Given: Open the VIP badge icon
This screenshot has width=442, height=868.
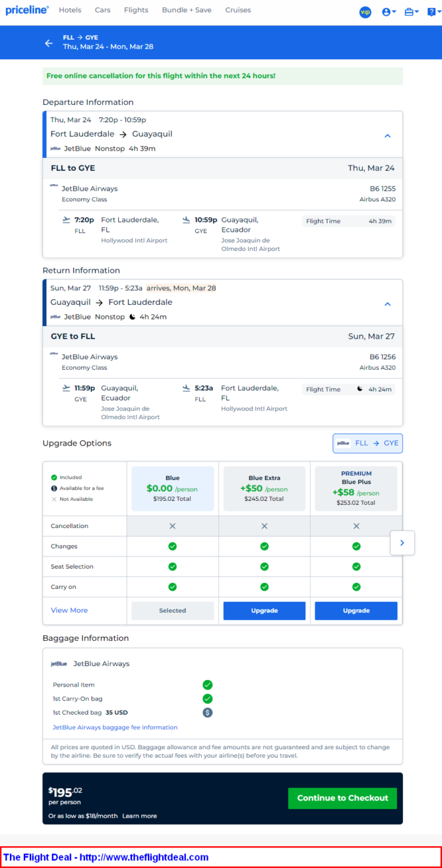Looking at the screenshot, I should [365, 12].
